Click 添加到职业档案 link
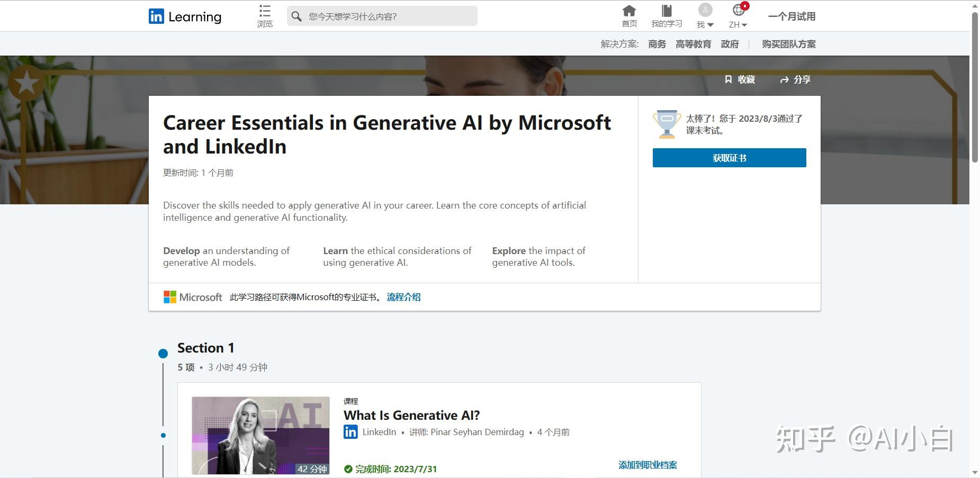 click(647, 465)
